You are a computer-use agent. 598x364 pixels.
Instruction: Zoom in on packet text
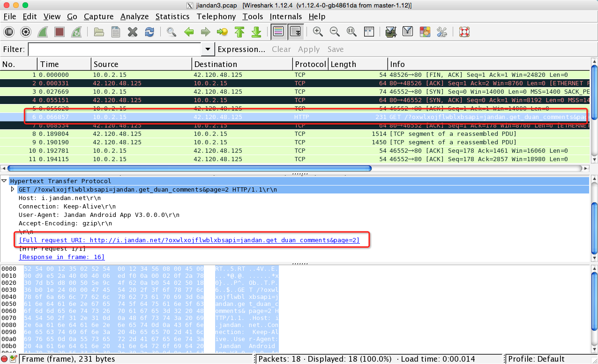(x=318, y=32)
